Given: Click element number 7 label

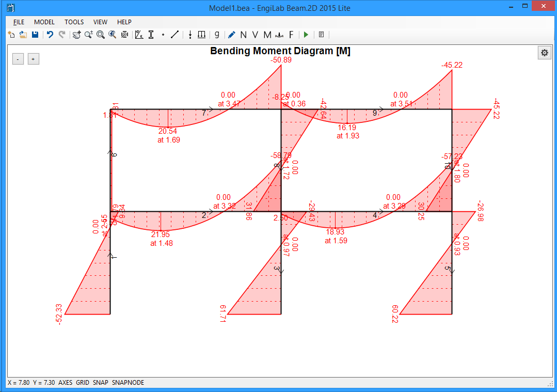Looking at the screenshot, I should point(204,113).
